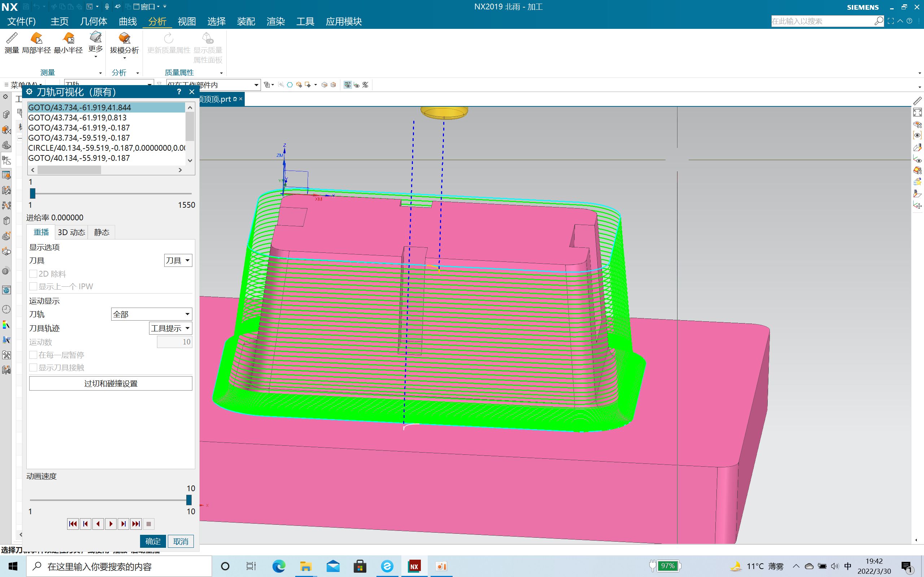Open the 曲线 ribbon menu tab

pos(127,21)
